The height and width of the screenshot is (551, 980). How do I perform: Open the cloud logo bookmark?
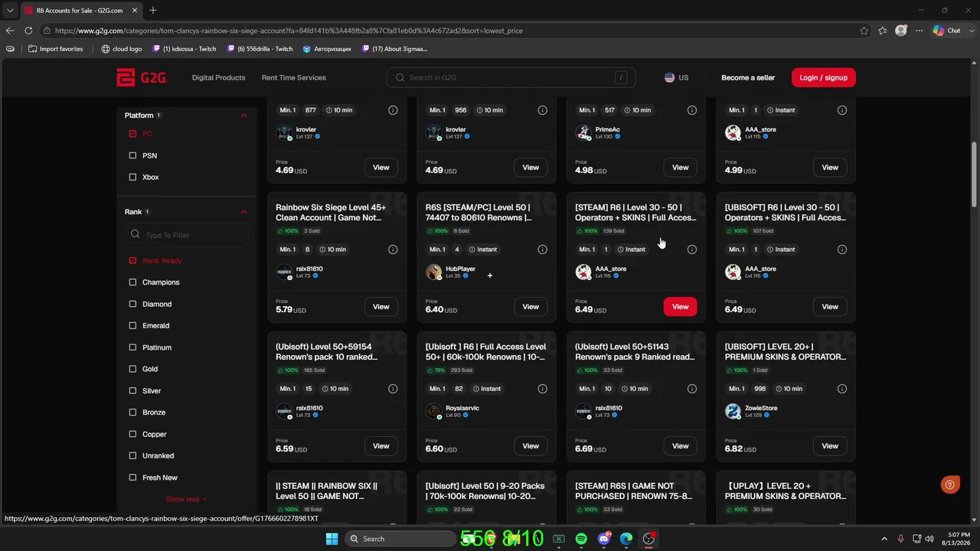coord(122,49)
